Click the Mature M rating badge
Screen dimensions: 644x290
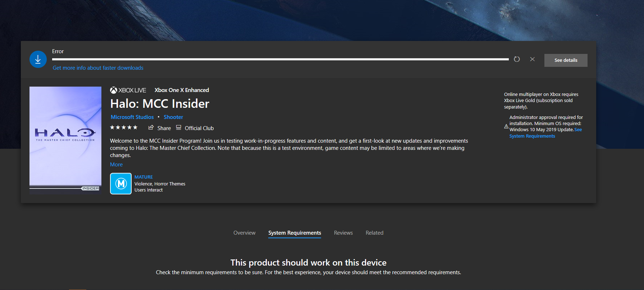click(121, 184)
